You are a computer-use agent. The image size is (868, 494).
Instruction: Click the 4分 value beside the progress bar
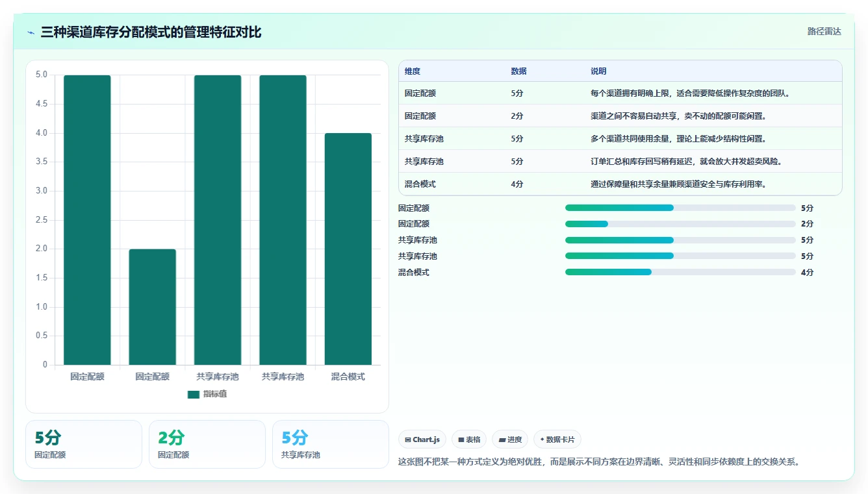point(807,273)
